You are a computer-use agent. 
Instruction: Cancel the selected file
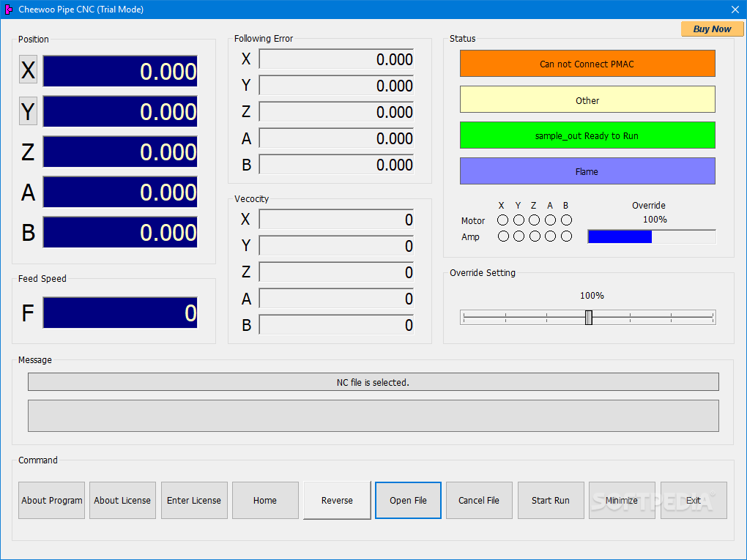point(479,500)
